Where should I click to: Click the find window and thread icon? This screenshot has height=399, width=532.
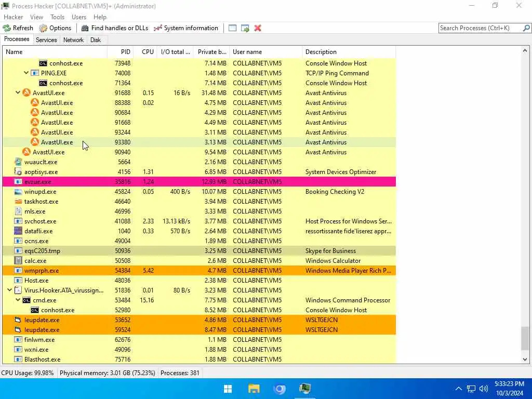pos(245,28)
